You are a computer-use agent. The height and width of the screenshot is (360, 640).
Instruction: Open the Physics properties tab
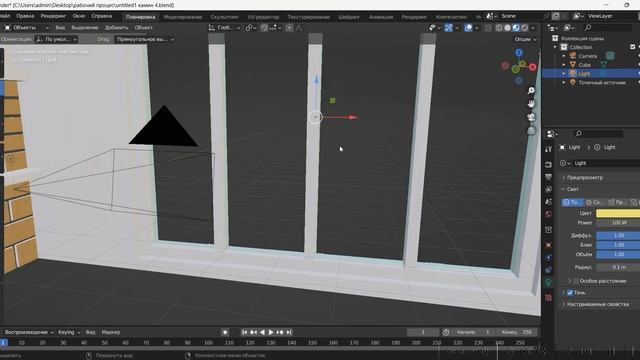tap(548, 257)
